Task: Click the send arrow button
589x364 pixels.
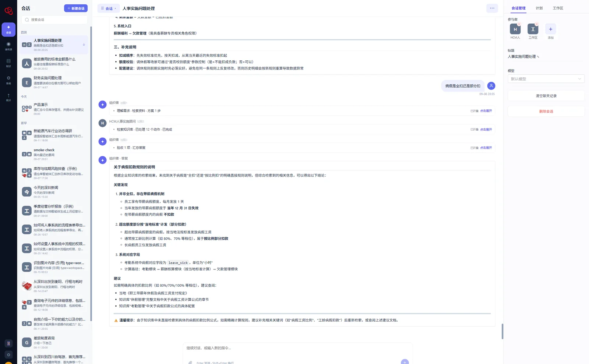Action: point(405,362)
